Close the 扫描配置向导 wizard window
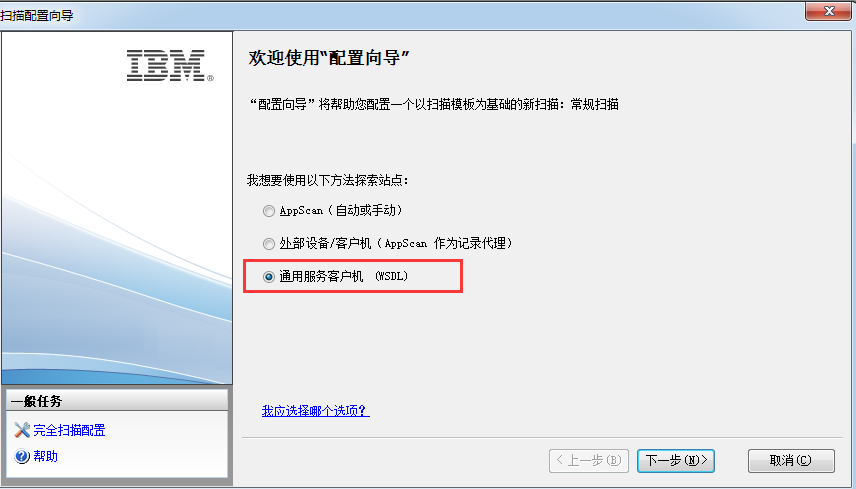 (828, 11)
